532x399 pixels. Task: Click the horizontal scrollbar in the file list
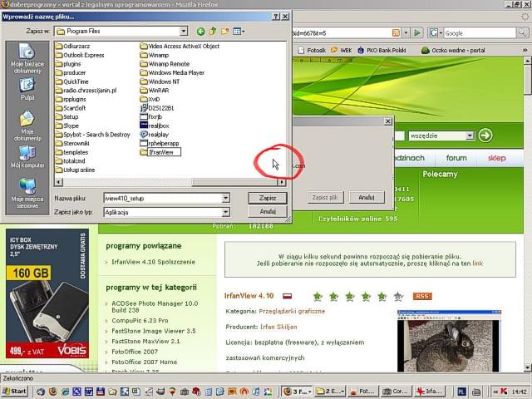point(234,183)
